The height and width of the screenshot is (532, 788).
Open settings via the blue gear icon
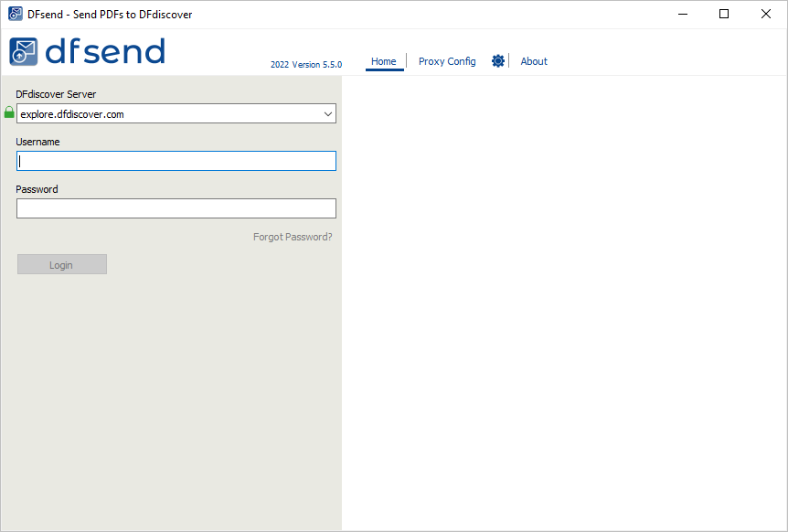click(498, 60)
